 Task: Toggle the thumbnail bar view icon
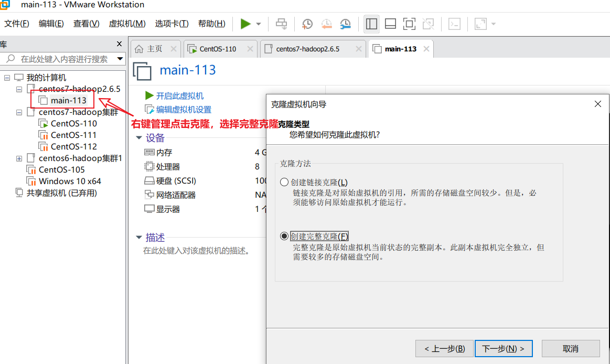(390, 24)
